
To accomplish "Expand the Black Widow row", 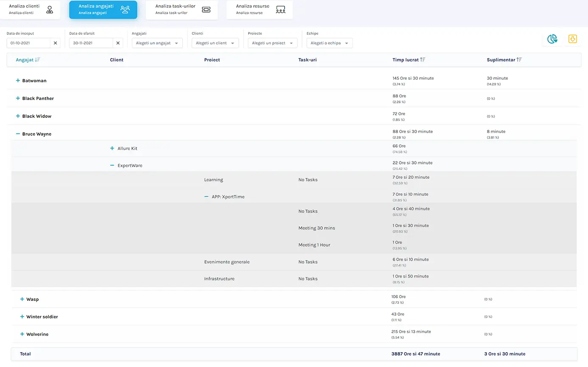I will pyautogui.click(x=18, y=116).
